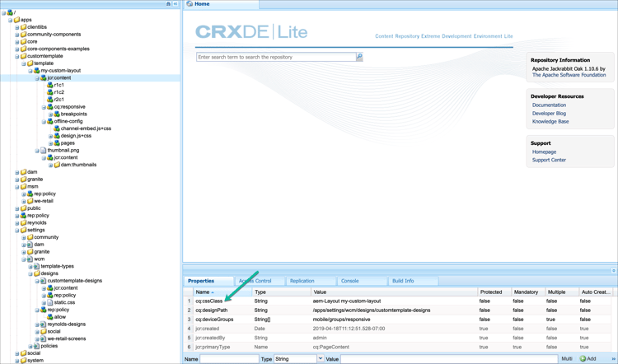Screen dimensions: 618x364
Task: Expand the community-components folder
Action: [x=17, y=35]
